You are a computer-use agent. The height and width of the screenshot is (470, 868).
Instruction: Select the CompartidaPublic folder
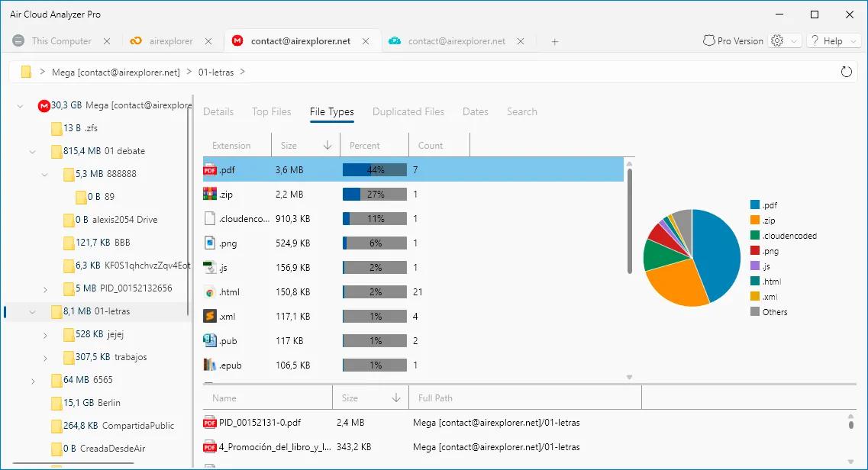[112, 426]
